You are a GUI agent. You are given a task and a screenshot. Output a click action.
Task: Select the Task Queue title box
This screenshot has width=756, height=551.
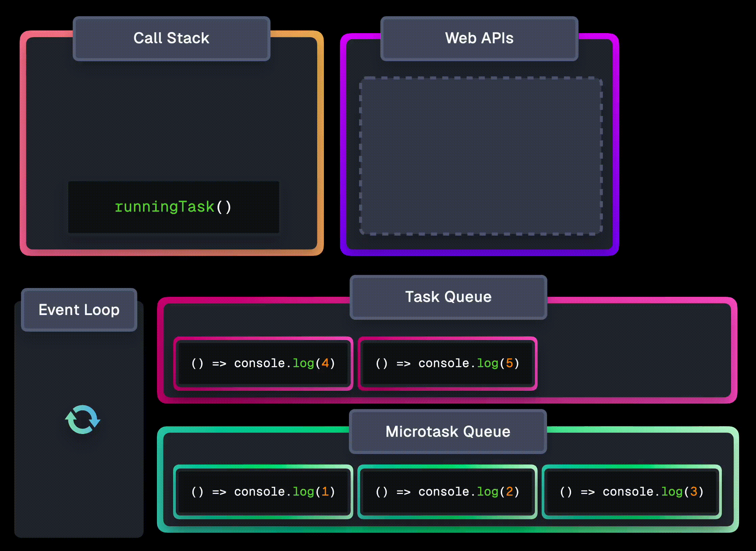coord(448,297)
